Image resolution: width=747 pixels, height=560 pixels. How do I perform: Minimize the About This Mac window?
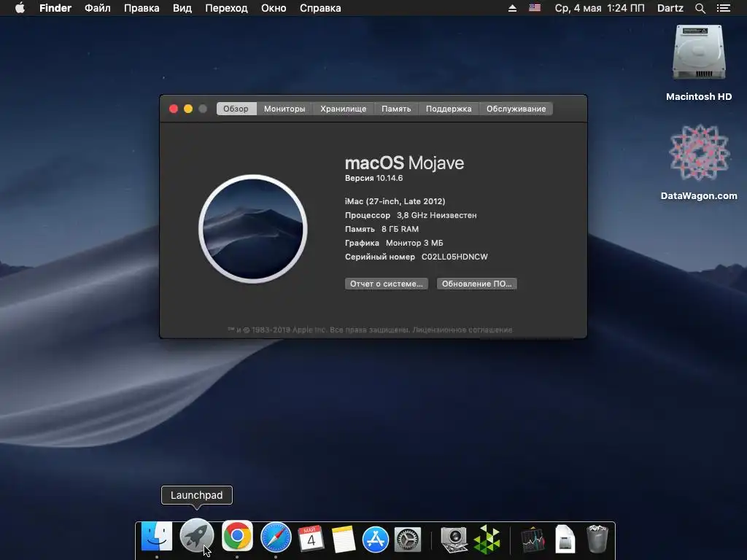click(x=188, y=109)
